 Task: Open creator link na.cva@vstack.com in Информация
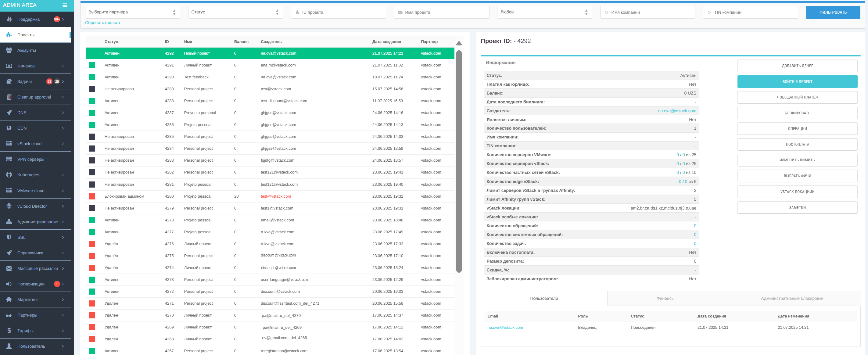[x=677, y=111]
